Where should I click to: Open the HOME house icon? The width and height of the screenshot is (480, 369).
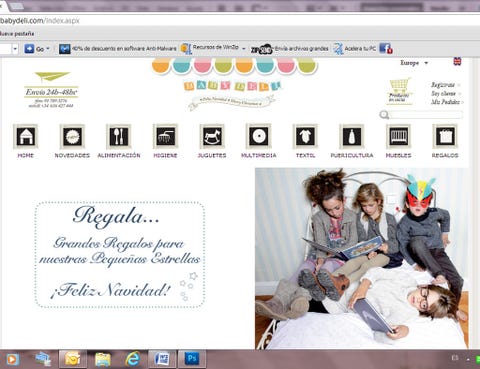[x=26, y=136]
